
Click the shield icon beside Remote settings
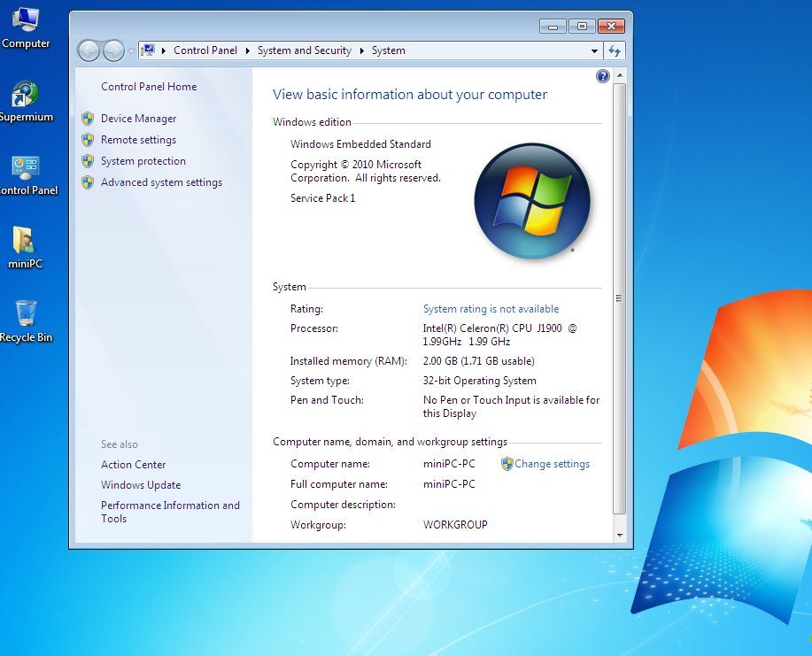pyautogui.click(x=88, y=140)
